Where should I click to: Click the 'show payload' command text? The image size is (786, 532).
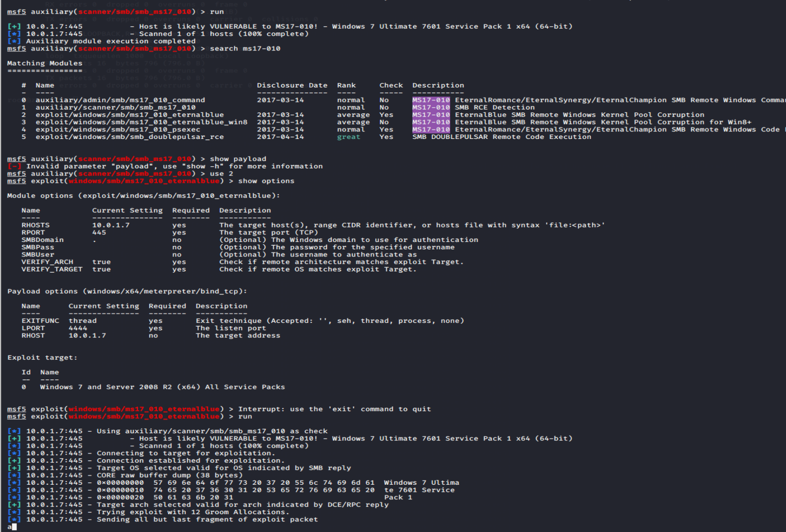238,159
